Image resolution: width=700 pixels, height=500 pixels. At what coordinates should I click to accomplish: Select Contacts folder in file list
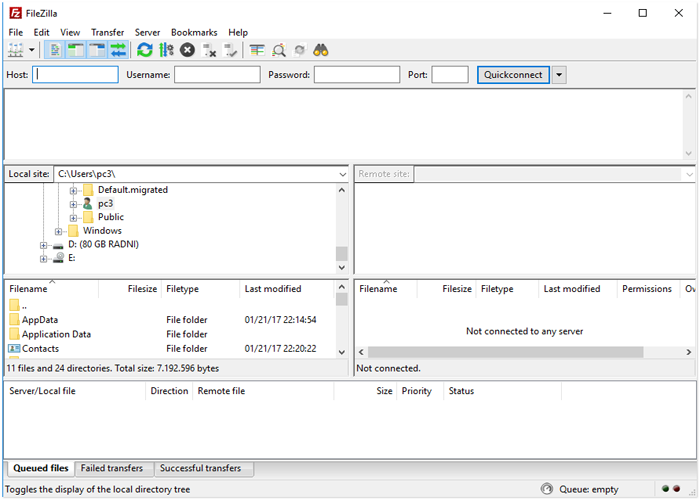coord(40,349)
